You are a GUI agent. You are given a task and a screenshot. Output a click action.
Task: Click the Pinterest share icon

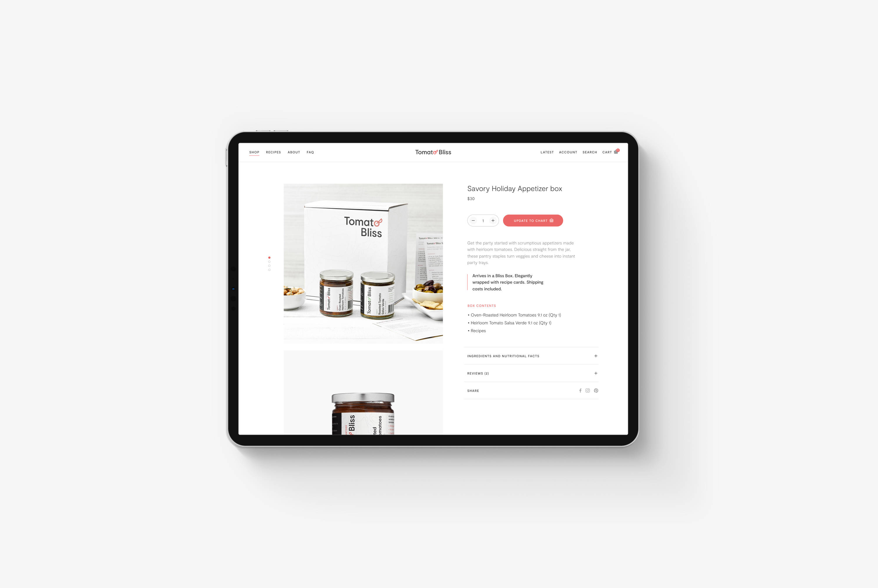point(596,390)
